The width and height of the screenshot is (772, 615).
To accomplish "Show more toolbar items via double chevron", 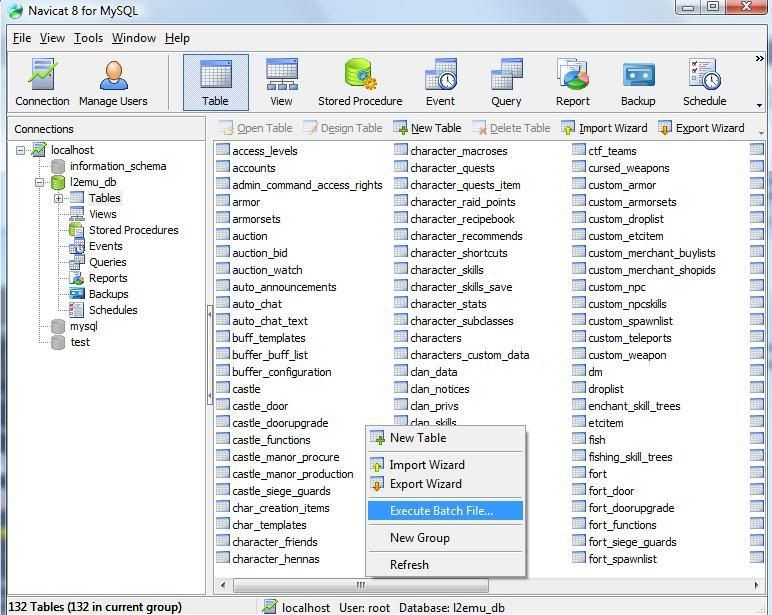I will [759, 59].
